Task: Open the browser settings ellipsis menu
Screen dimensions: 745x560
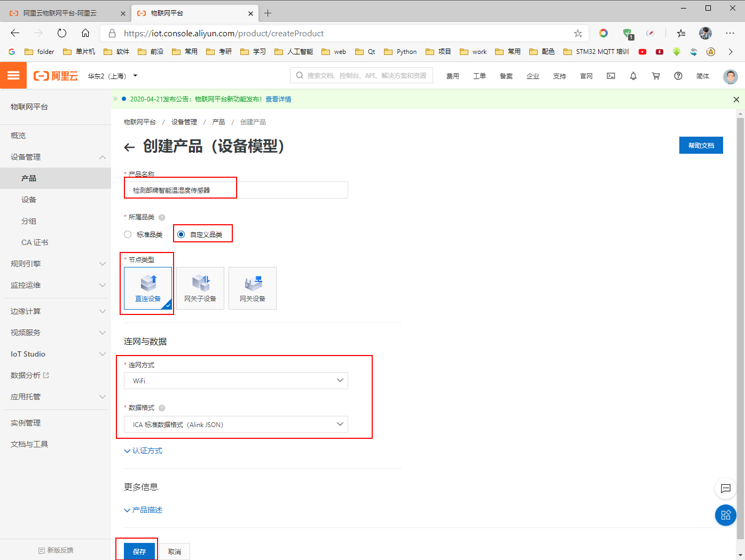Action: (730, 33)
